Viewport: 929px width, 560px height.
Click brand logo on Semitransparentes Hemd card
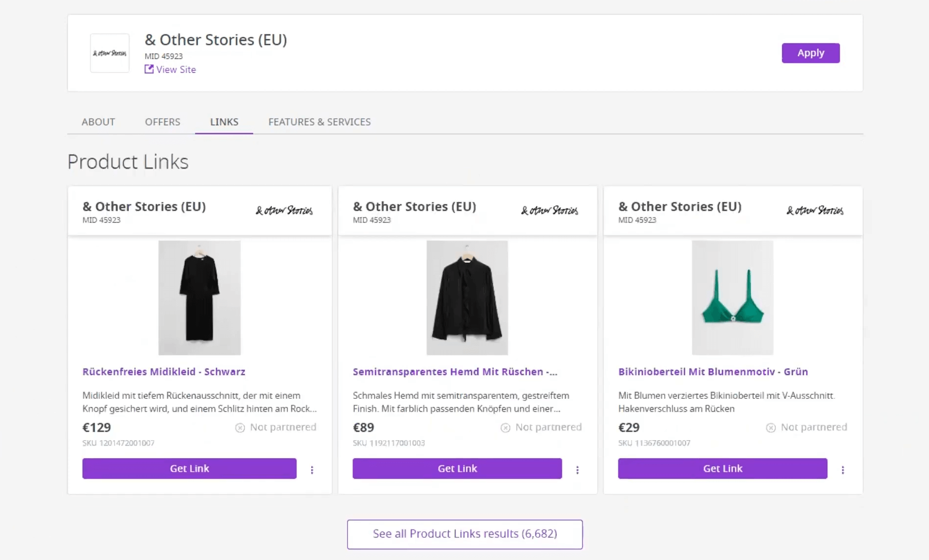click(x=550, y=211)
